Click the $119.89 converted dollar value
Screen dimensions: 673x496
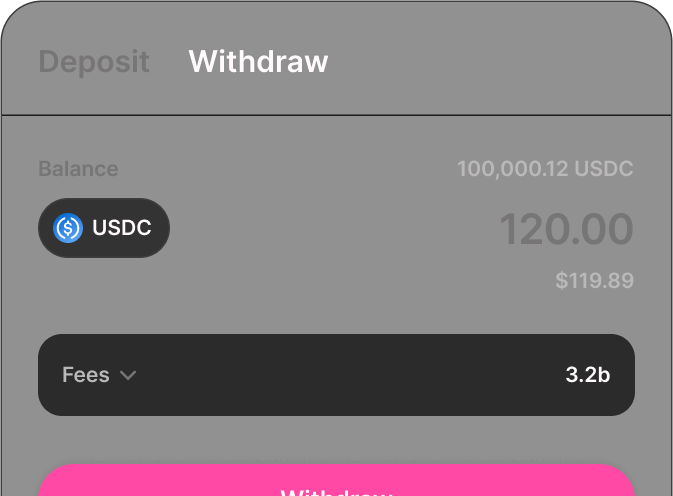594,281
